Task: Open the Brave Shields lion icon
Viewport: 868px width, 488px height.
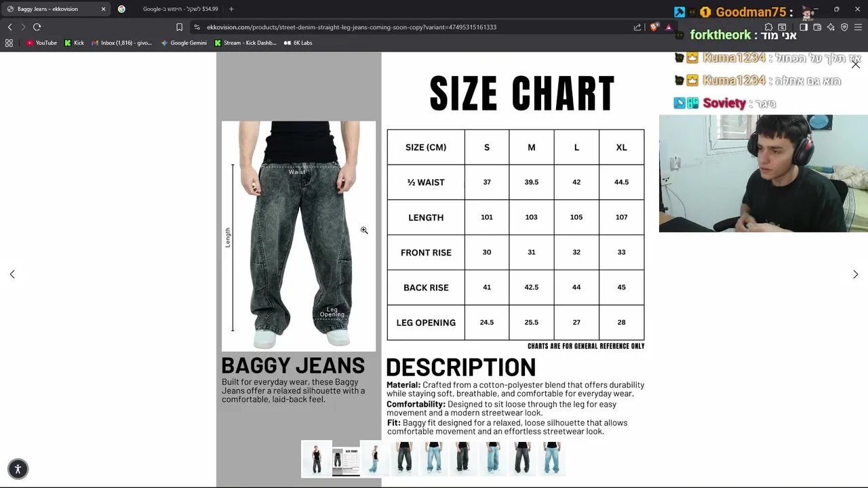Action: click(x=654, y=27)
